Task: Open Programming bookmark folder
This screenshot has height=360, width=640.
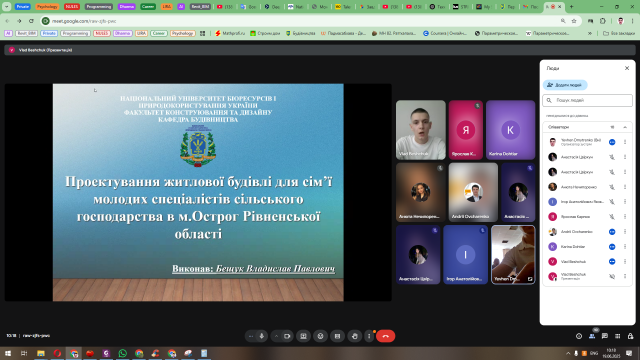Action: (76, 33)
